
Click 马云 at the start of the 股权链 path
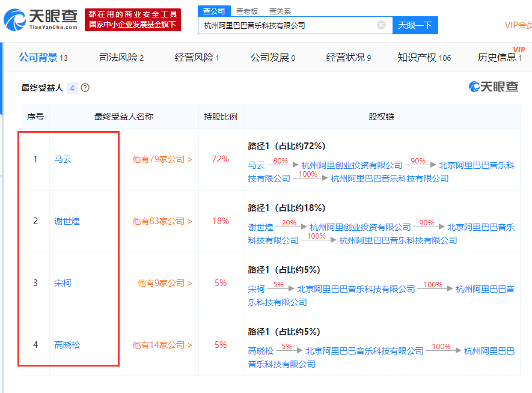pyautogui.click(x=256, y=165)
